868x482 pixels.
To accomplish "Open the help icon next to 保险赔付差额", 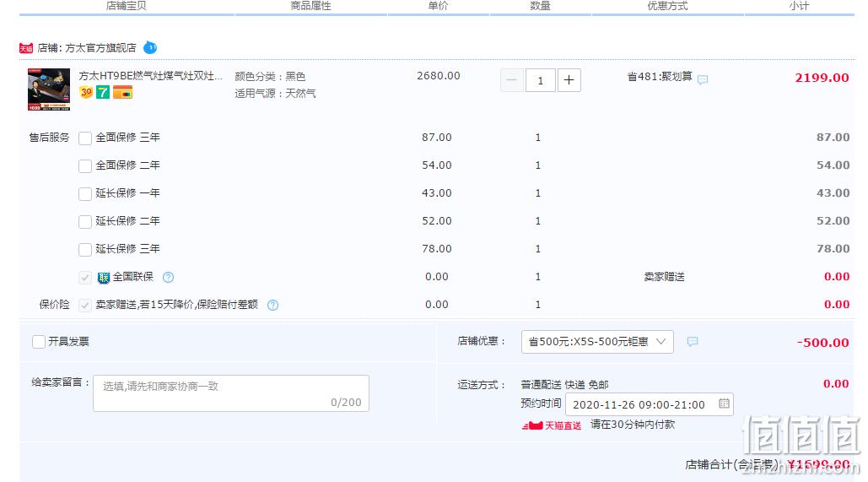I will pos(273,305).
